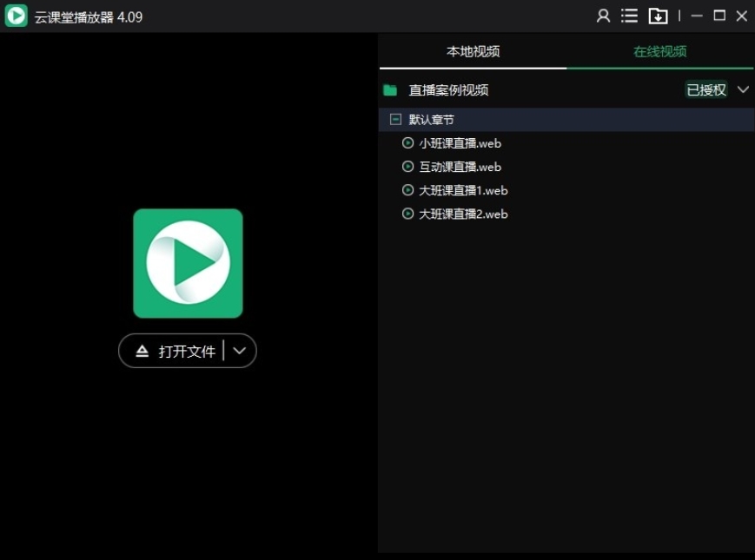Maximize the player window

tap(719, 16)
